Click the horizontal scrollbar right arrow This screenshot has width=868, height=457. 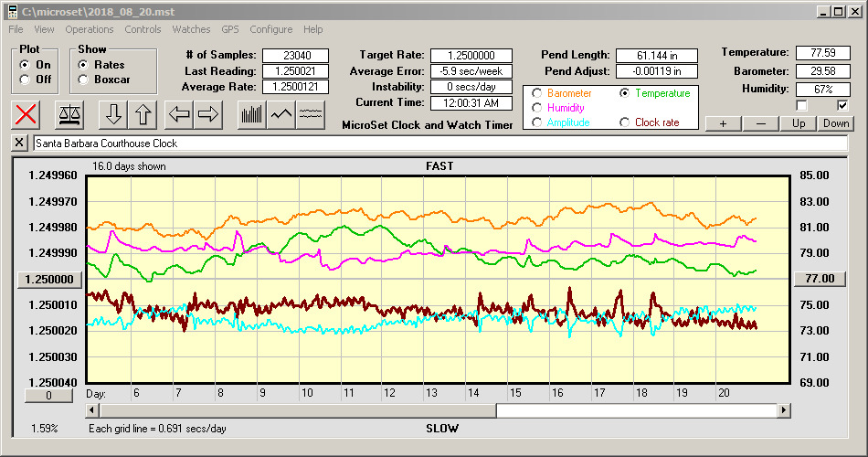(x=783, y=411)
